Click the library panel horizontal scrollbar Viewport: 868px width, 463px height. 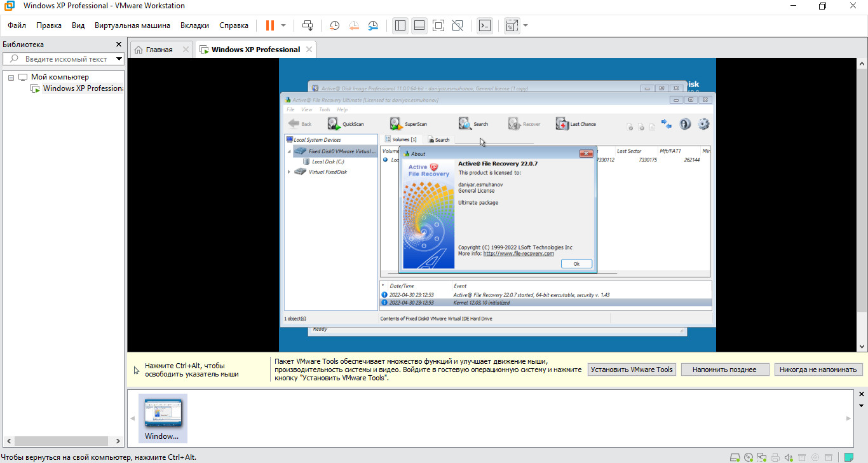[62, 440]
